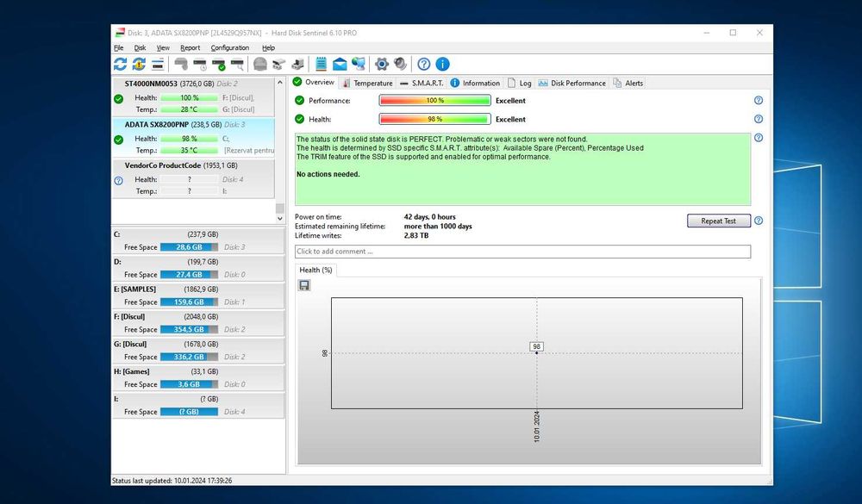This screenshot has height=504, width=862.
Task: Click the globe and monitor network icon
Action: 359,65
